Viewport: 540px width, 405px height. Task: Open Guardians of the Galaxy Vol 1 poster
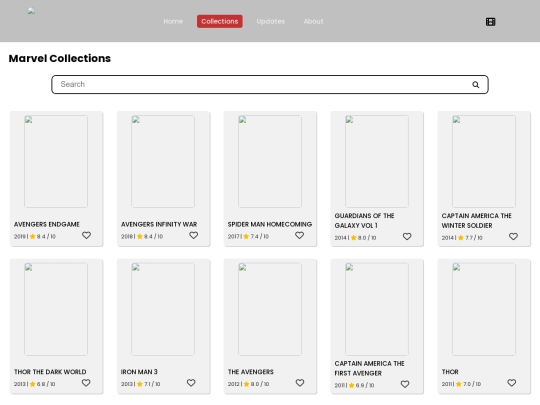click(377, 162)
